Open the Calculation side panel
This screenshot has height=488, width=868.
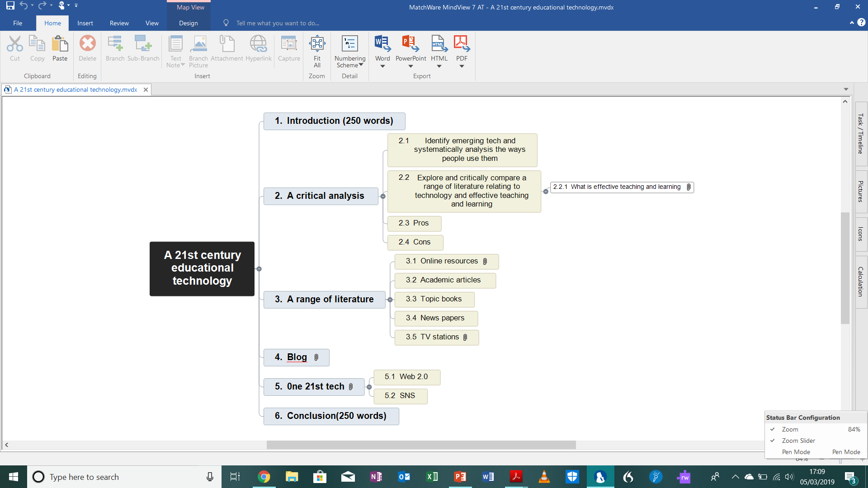(x=861, y=282)
